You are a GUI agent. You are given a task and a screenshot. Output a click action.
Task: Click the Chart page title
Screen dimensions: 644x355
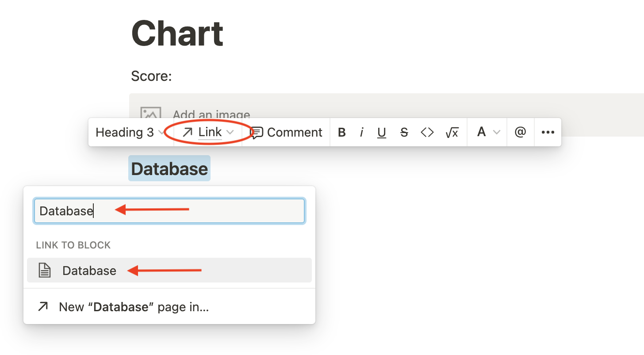(x=177, y=33)
